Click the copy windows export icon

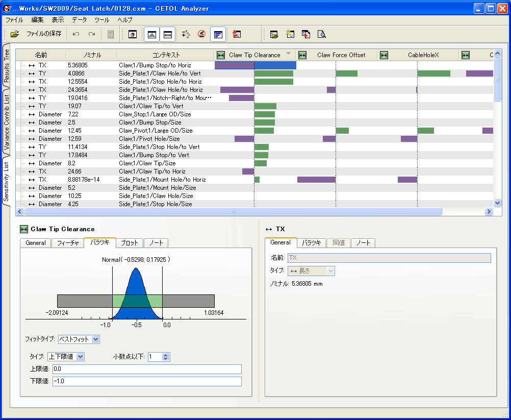coord(305,34)
